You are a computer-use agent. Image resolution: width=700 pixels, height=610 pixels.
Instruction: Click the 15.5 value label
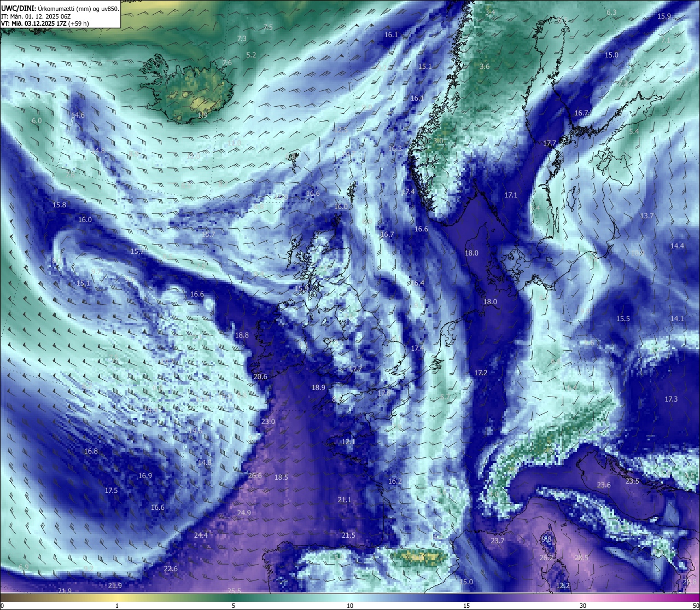(x=623, y=318)
